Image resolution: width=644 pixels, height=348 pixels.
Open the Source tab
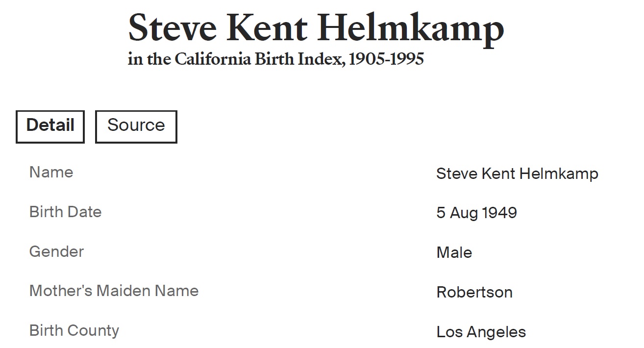pyautogui.click(x=136, y=126)
